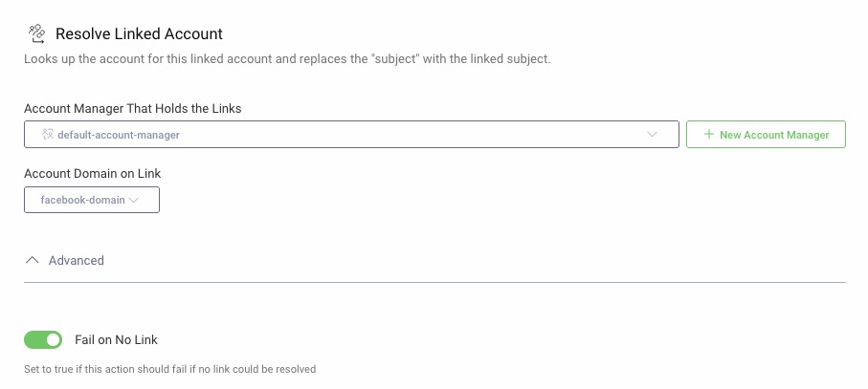Click the chevron arrow in account manager field

[654, 135]
